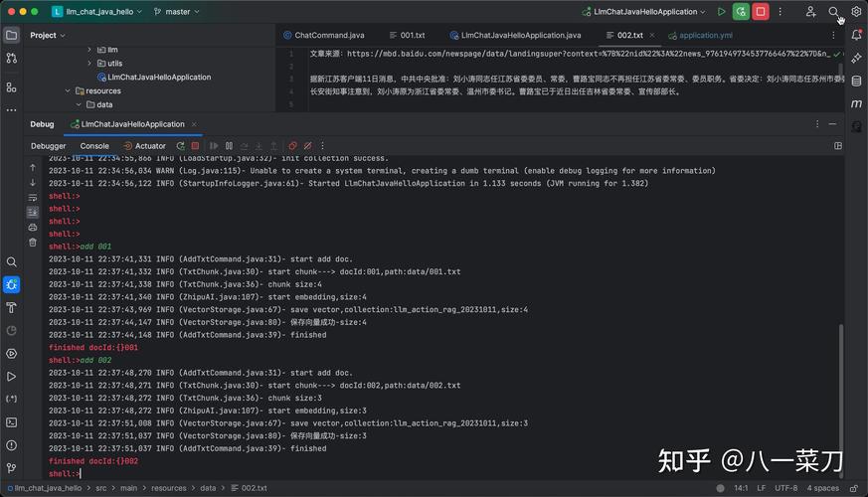Stop the running application with red square
868x497 pixels.
coord(761,12)
